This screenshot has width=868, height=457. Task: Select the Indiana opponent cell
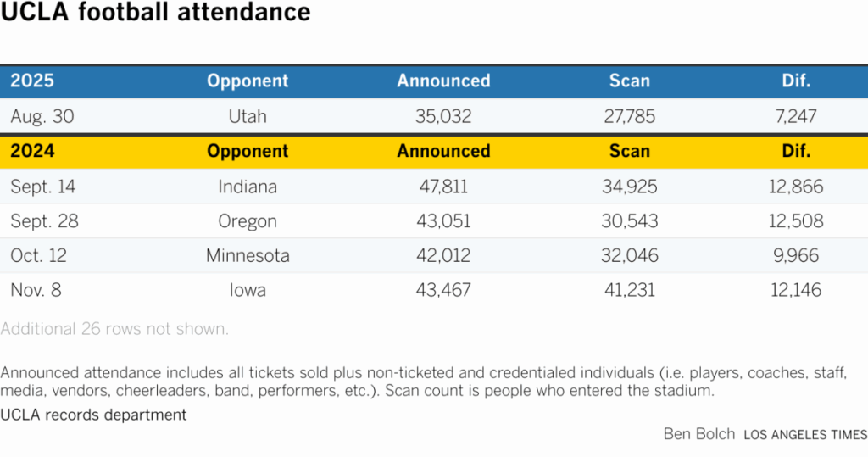click(x=248, y=187)
